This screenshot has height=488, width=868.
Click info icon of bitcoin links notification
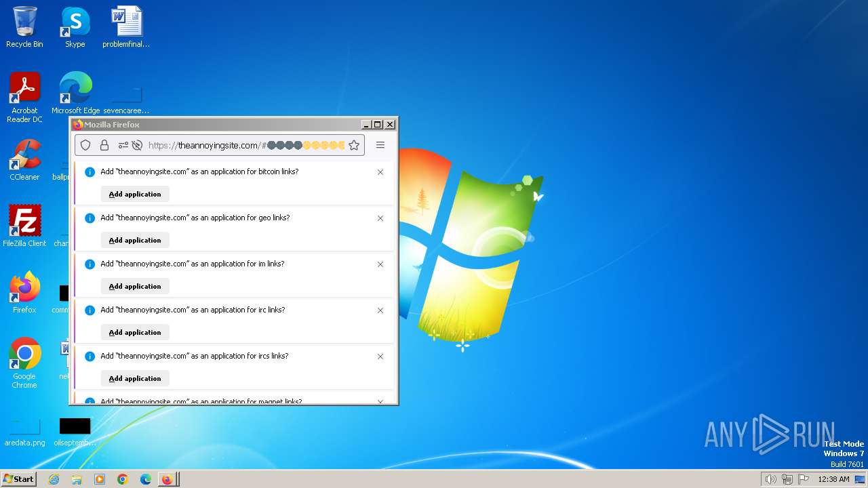90,172
